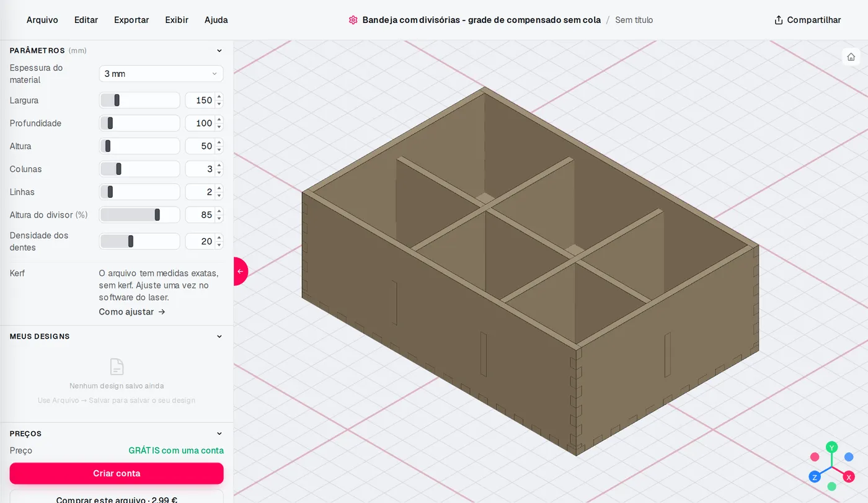Collapse sidebar with the pink arrow button
The image size is (868, 503).
241,271
